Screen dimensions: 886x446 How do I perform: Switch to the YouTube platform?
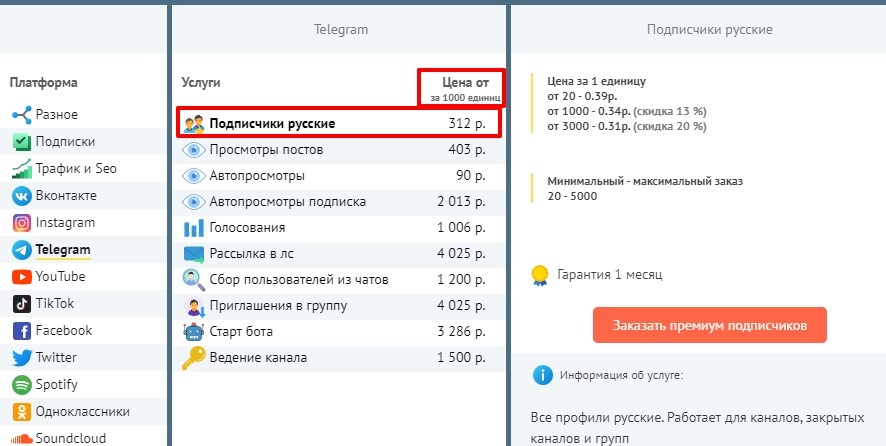60,277
